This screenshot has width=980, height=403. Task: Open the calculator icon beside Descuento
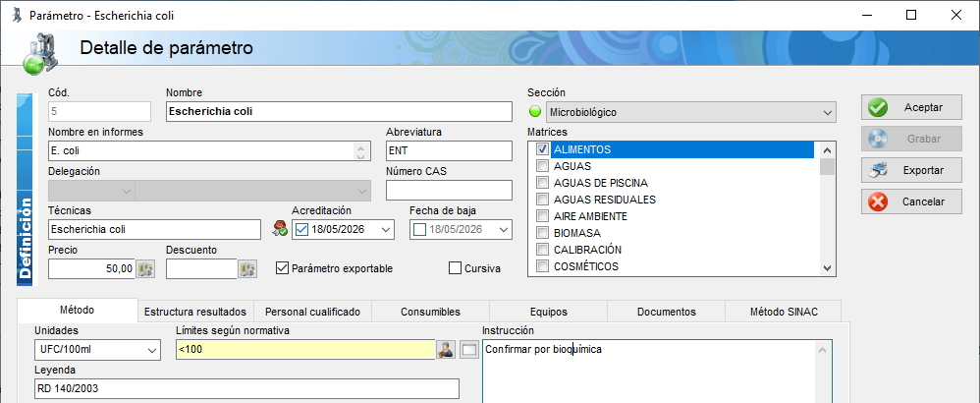[x=247, y=269]
